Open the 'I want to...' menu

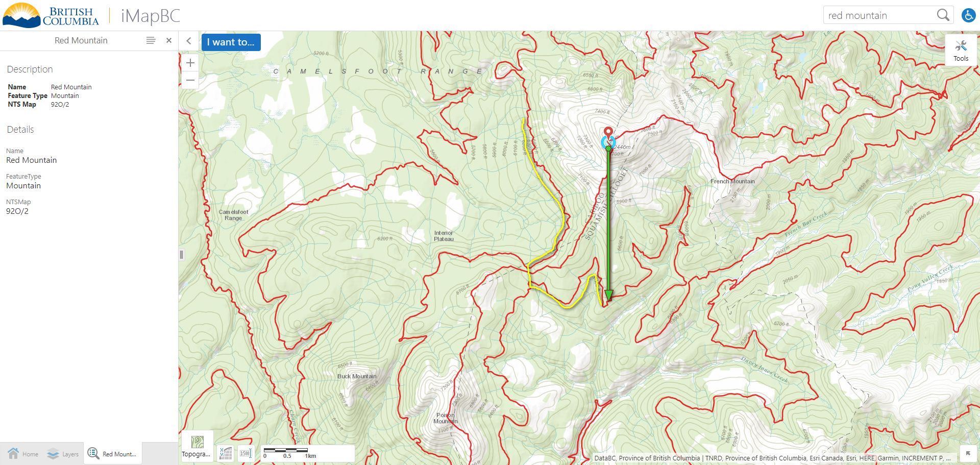(231, 42)
